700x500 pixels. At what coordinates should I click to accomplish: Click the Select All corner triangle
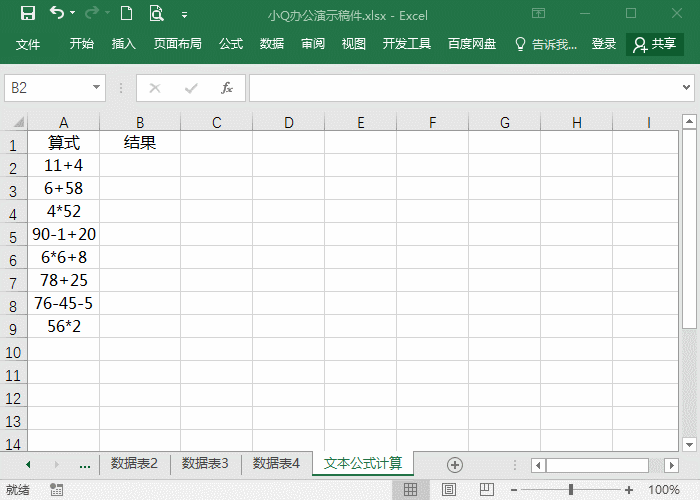[18, 121]
